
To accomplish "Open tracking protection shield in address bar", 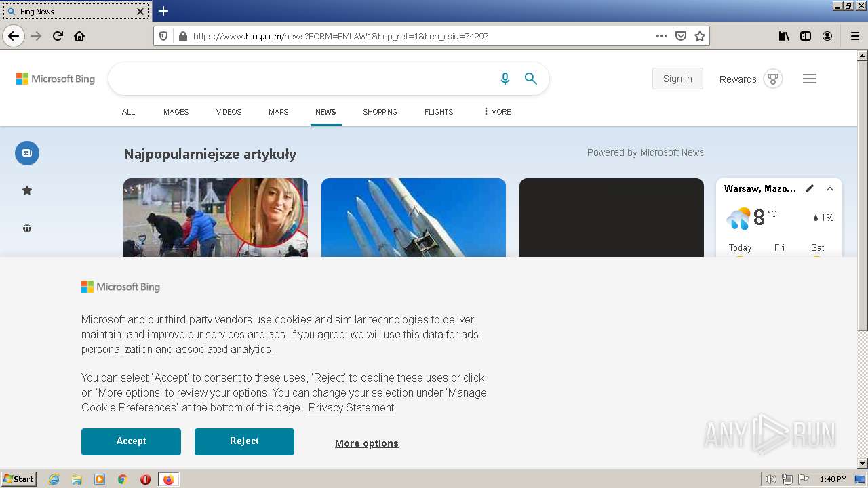I will click(163, 36).
